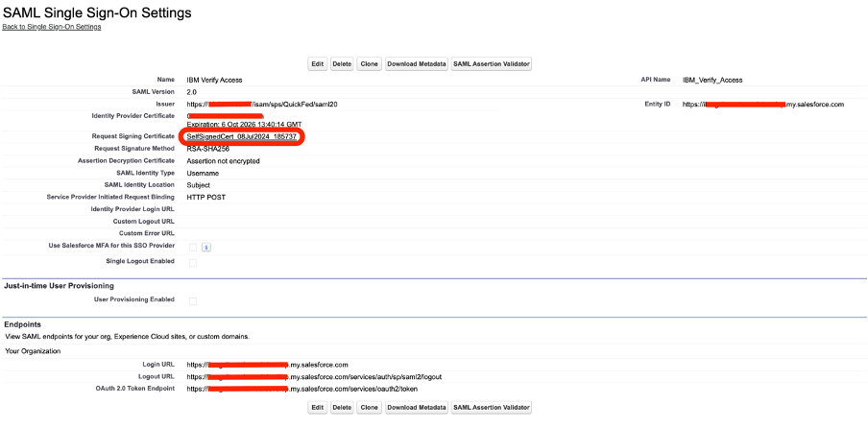Click the Issuer URL ending in saml20
The image size is (868, 428).
click(262, 104)
